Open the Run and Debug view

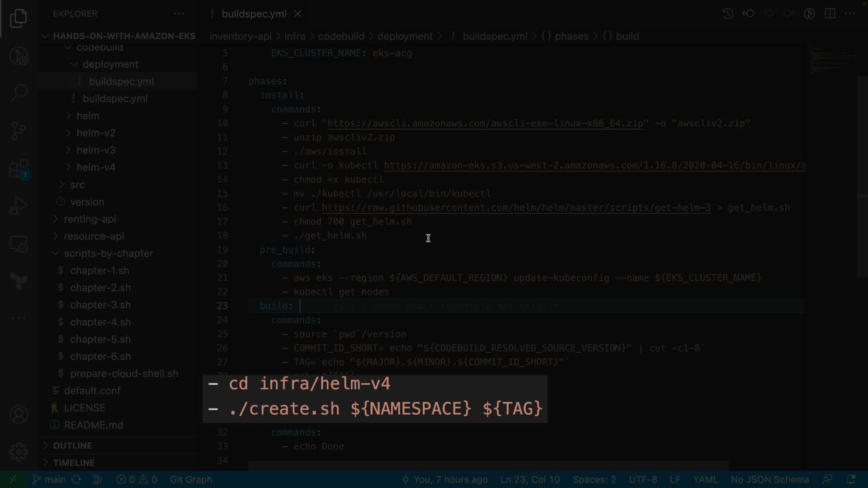click(19, 206)
